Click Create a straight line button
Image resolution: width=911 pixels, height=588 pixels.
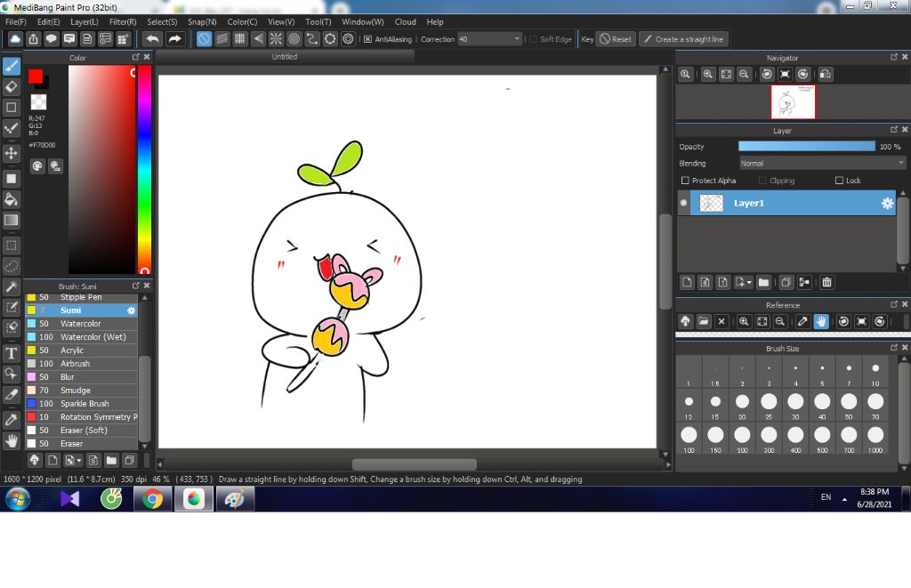click(x=684, y=39)
